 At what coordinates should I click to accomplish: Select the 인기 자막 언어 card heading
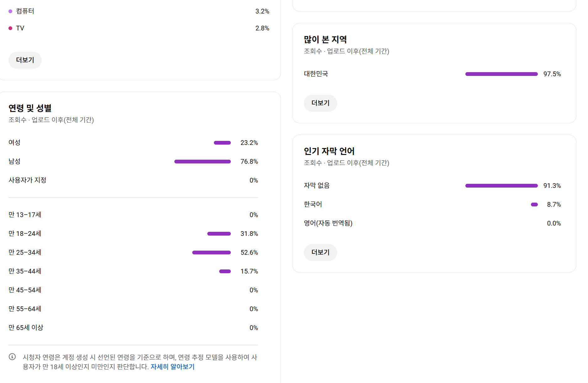pyautogui.click(x=329, y=151)
